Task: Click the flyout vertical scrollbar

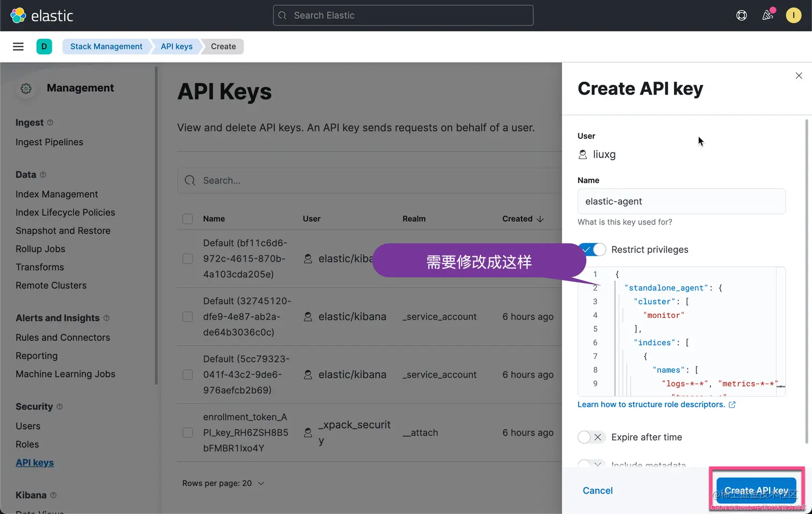Action: tap(807, 280)
